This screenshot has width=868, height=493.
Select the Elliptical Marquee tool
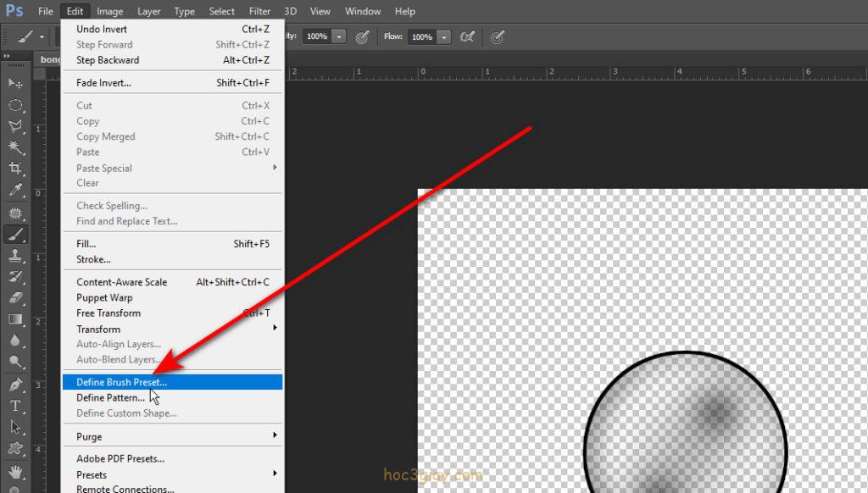tap(15, 105)
